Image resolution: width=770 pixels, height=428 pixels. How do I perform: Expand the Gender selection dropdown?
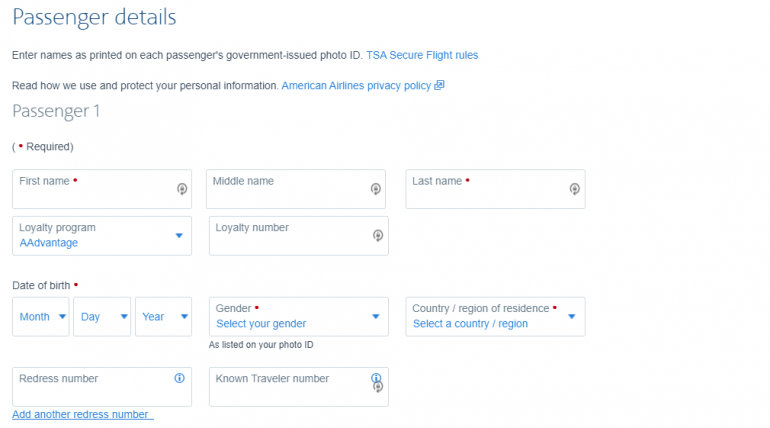pos(298,316)
